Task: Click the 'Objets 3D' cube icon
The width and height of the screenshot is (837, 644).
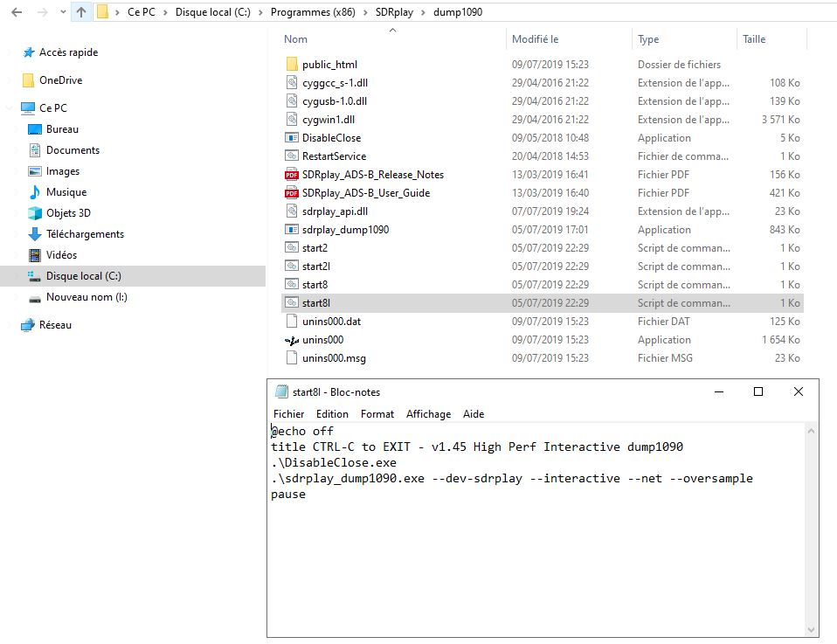Action: [x=35, y=213]
